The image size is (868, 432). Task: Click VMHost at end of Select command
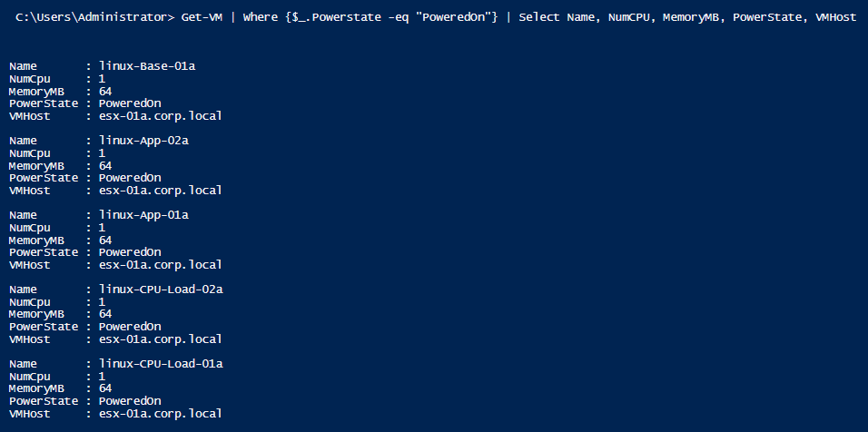(x=836, y=17)
